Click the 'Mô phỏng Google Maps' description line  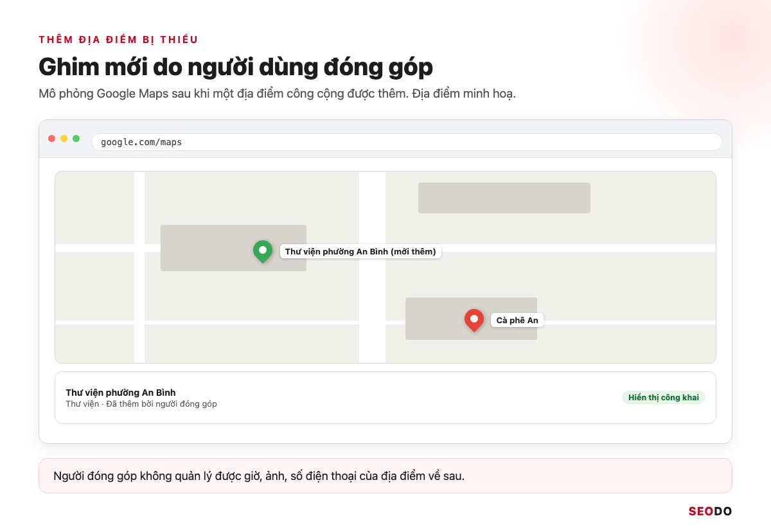[x=278, y=94]
